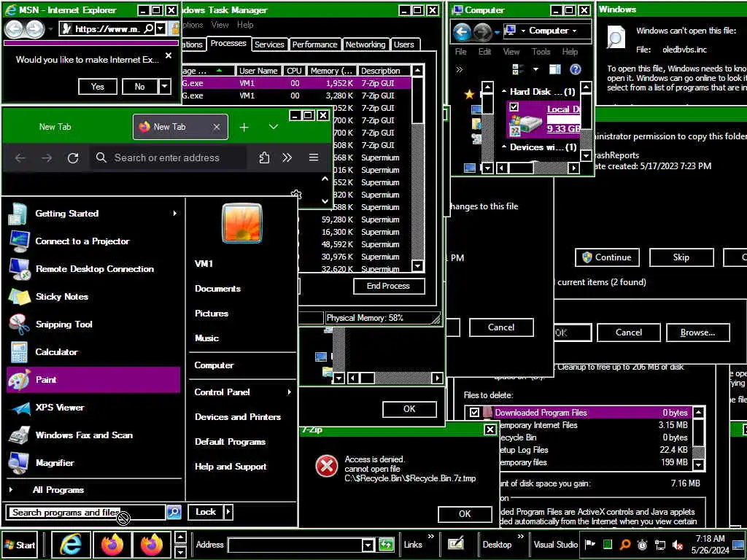Click the blue Help icon in Computer toolbar
This screenshot has width=747, height=560.
click(x=576, y=69)
